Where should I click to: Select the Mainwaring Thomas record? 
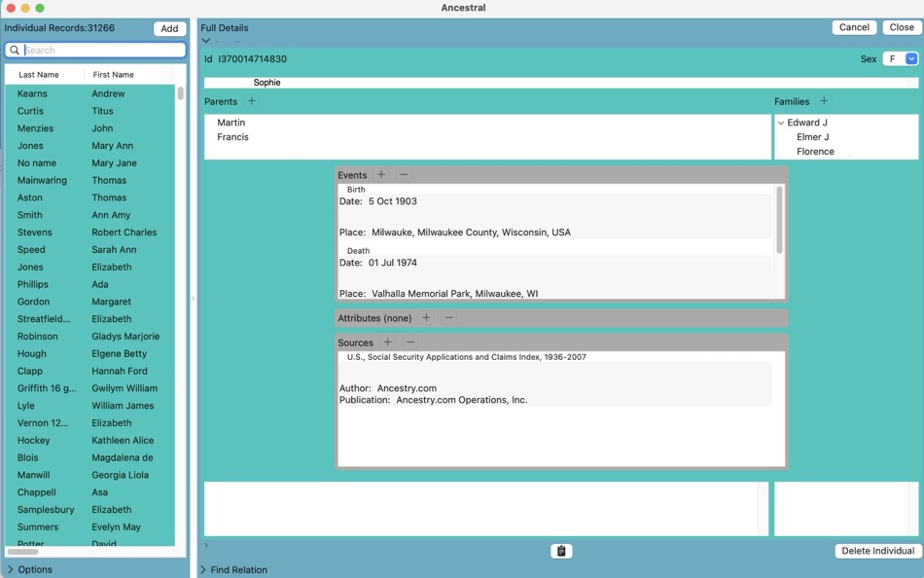(90, 180)
